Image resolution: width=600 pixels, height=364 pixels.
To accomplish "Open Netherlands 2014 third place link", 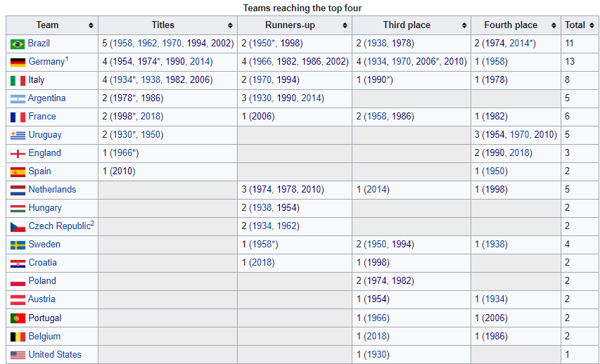I will coord(376,189).
